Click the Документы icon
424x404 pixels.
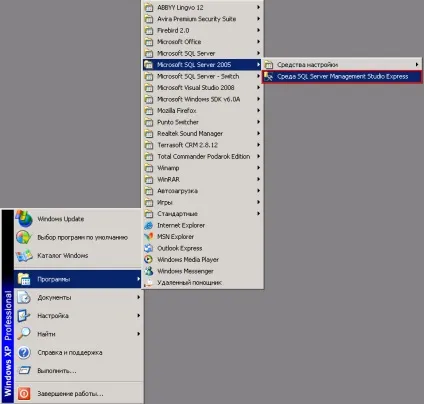(x=24, y=297)
